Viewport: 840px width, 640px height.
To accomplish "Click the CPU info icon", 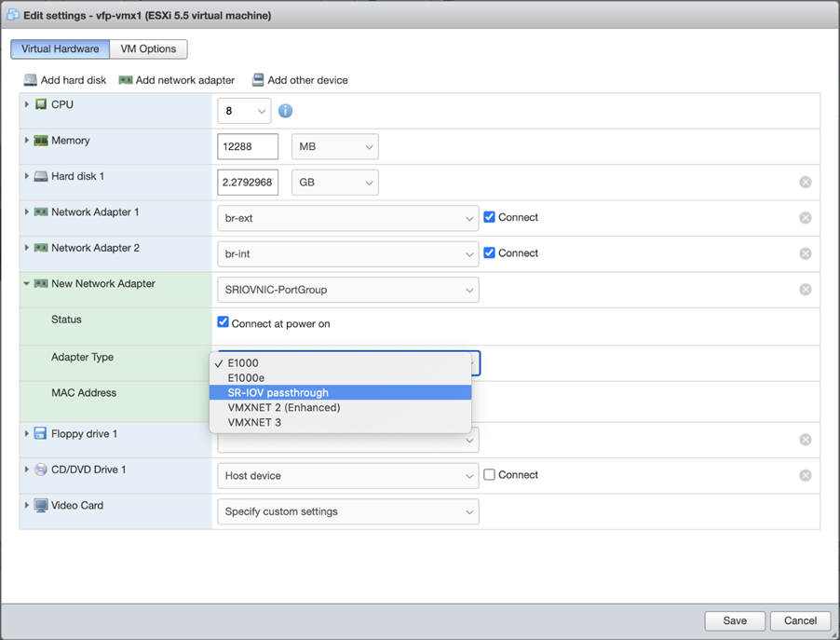I will tap(286, 111).
